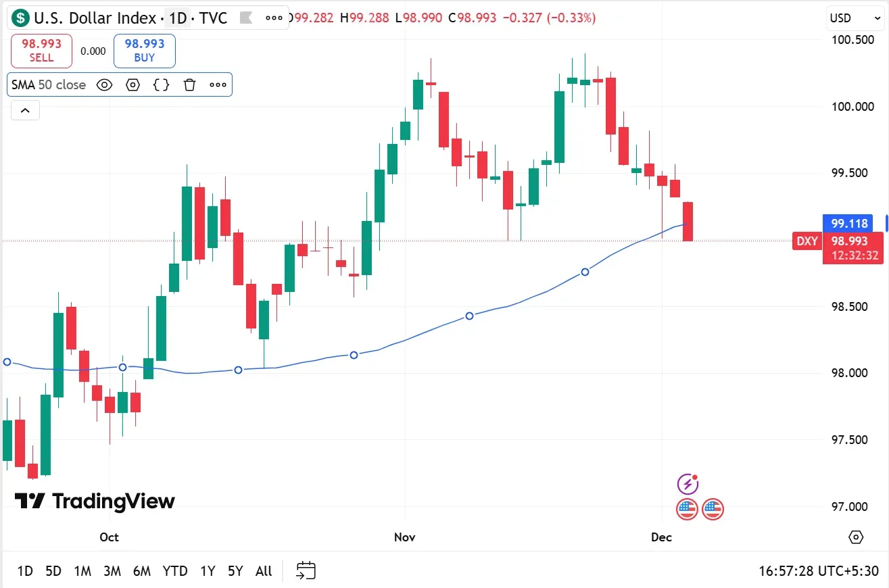889x588 pixels.
Task: Click the U.S. Dollar Index symbol logo
Action: point(21,18)
